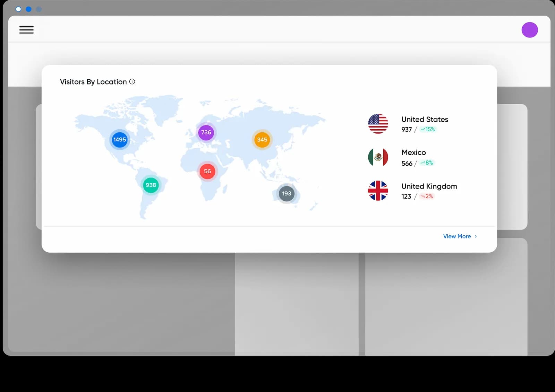Click the United Kingdom visitor count 123

click(x=406, y=196)
